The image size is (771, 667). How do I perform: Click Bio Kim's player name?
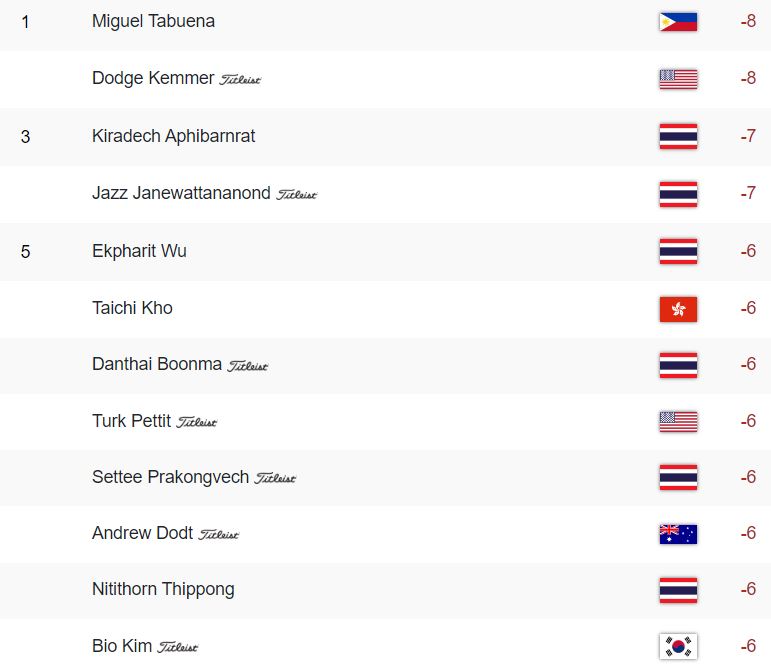(x=122, y=646)
